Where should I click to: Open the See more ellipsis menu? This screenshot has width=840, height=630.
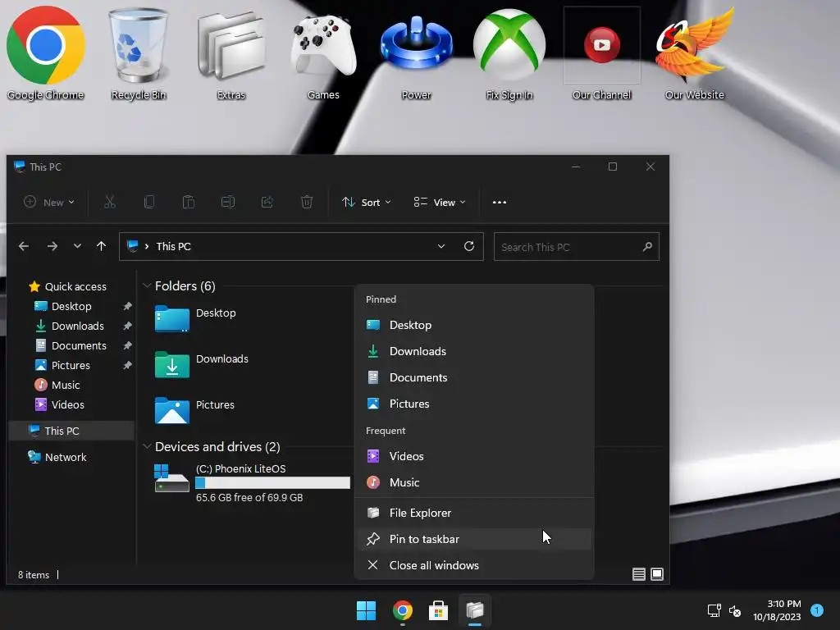click(x=500, y=202)
